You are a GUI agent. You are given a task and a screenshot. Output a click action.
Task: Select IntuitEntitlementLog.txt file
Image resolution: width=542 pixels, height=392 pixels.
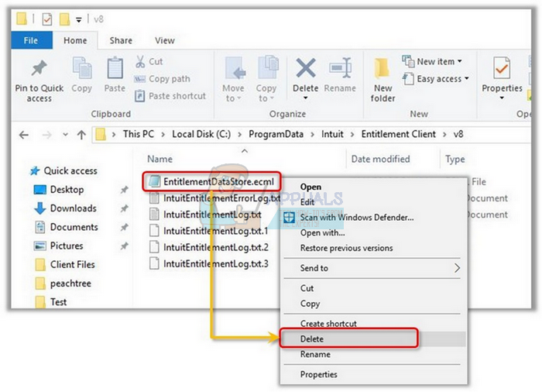tap(205, 215)
